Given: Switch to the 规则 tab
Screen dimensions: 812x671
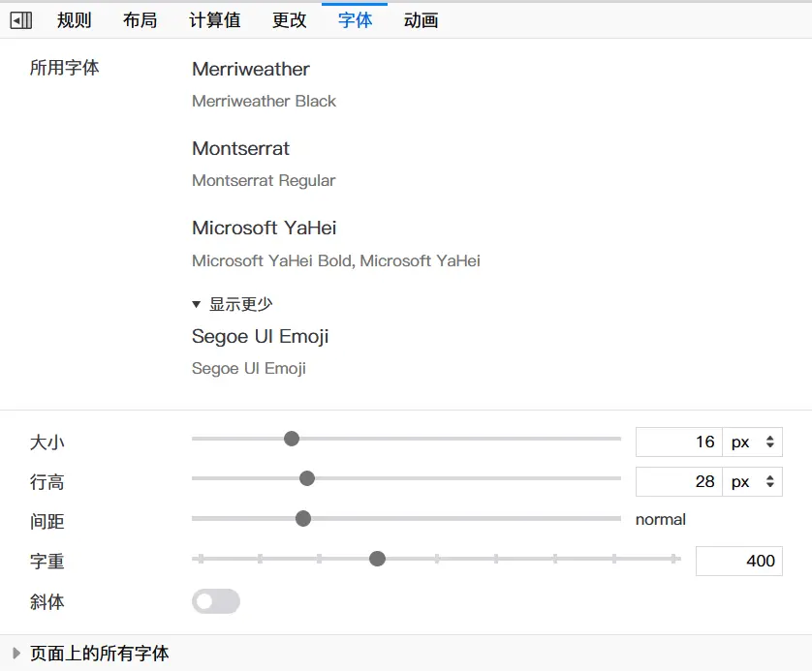Looking at the screenshot, I should point(74,20).
